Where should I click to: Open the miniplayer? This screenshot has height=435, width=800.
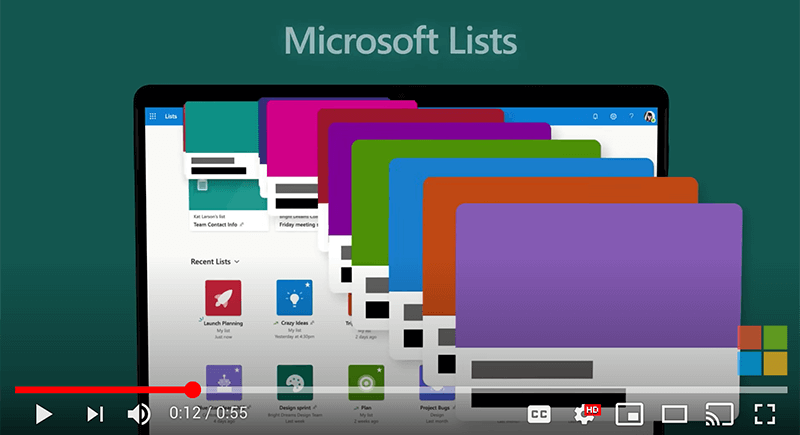pos(629,414)
